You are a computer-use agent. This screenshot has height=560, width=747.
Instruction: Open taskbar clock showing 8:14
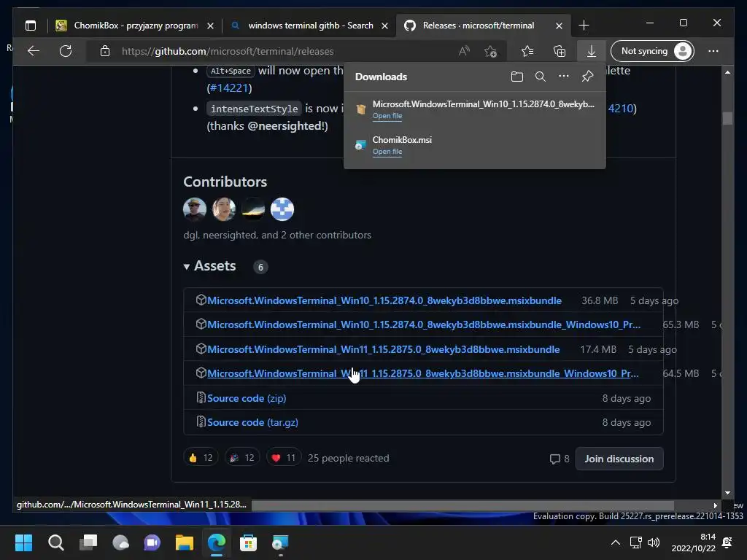point(693,542)
